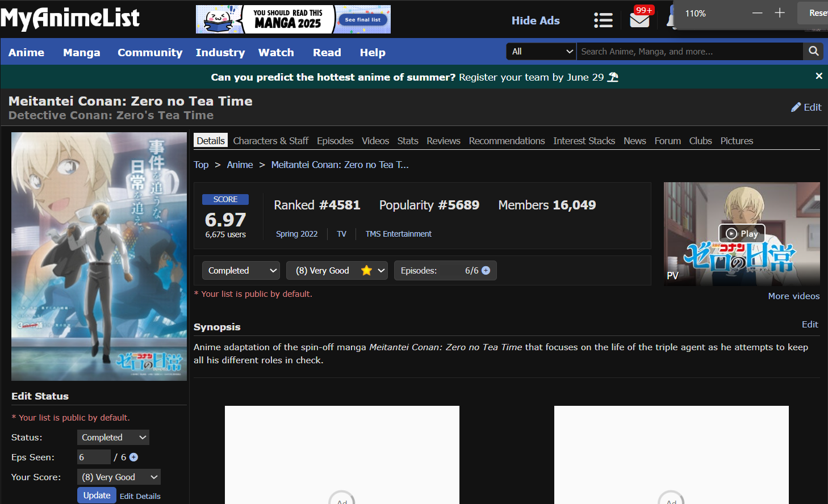This screenshot has height=504, width=828.
Task: Select the Details tab
Action: (x=211, y=141)
